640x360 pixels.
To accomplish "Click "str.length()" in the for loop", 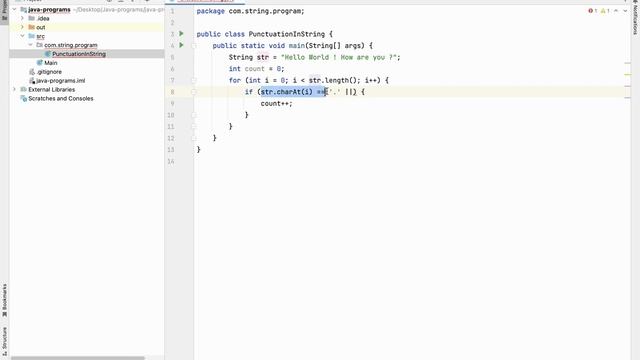I will pos(333,80).
